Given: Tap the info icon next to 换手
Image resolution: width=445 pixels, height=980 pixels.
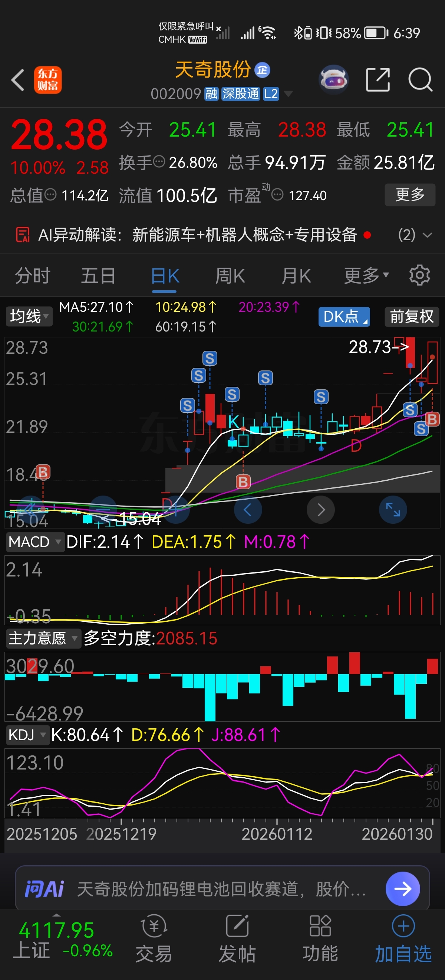Looking at the screenshot, I should click(159, 162).
